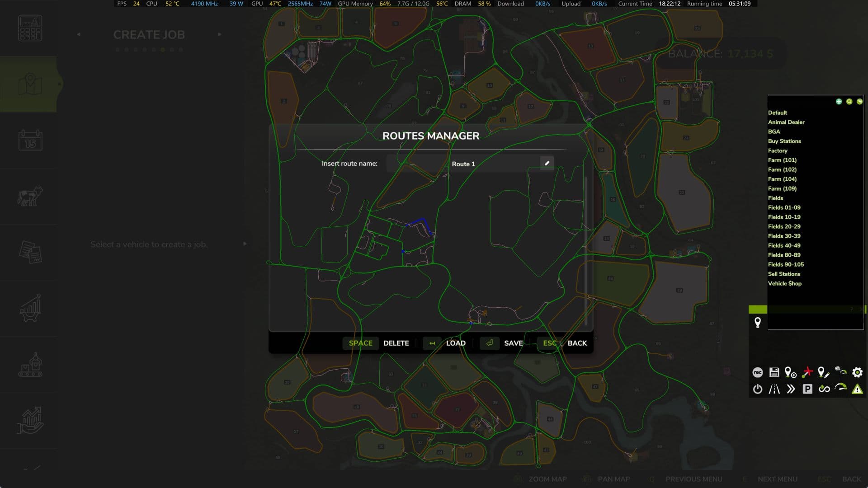Open the prices statistics icon in sidebar
This screenshot has width=868, height=488.
30,308
